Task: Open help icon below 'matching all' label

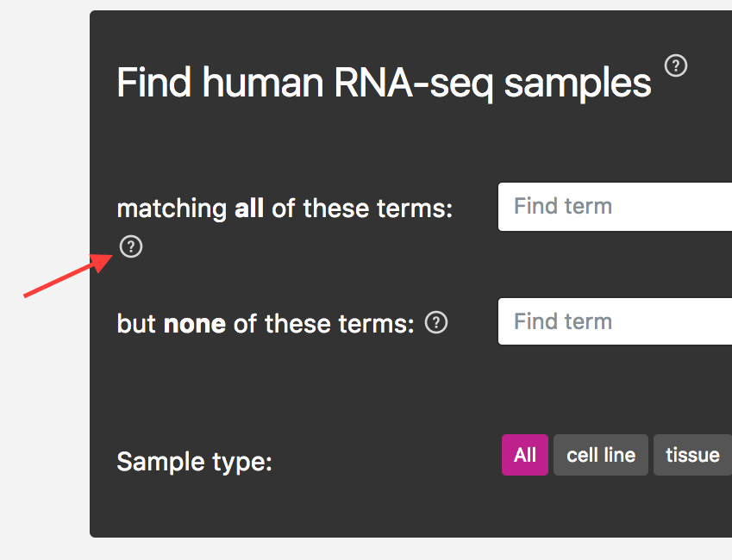Action: click(131, 247)
